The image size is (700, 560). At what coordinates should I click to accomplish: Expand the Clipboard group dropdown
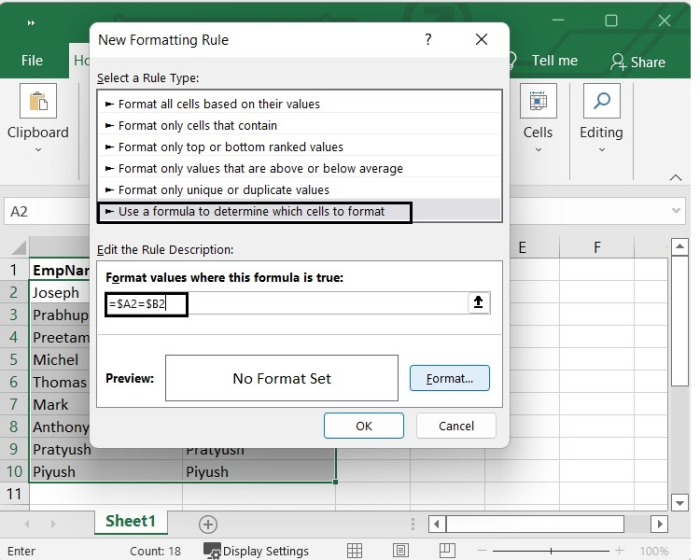pos(38,151)
